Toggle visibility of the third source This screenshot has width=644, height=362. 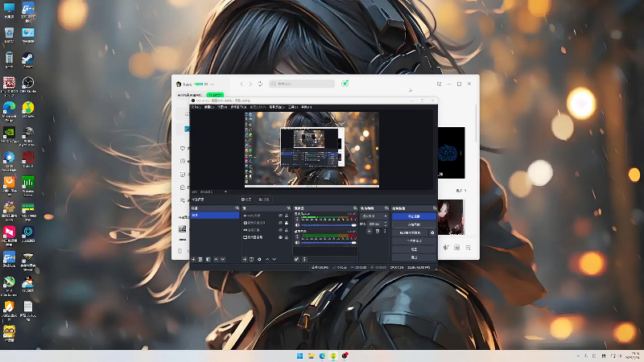280,230
